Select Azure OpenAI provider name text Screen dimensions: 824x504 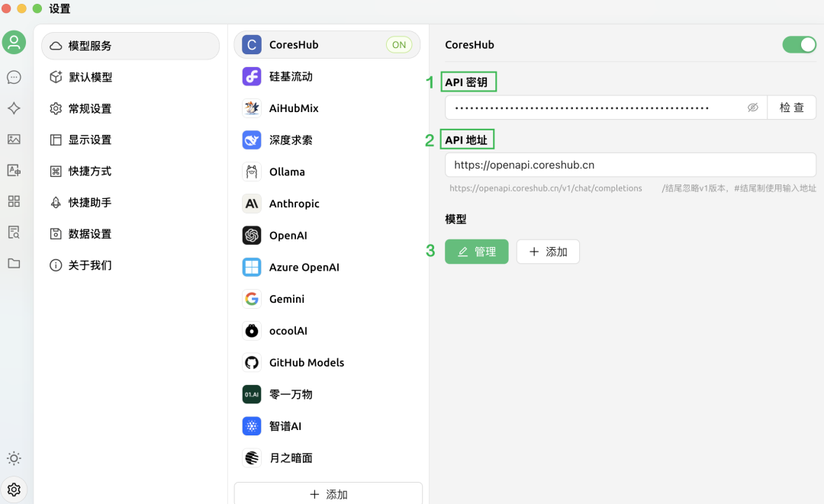click(304, 267)
